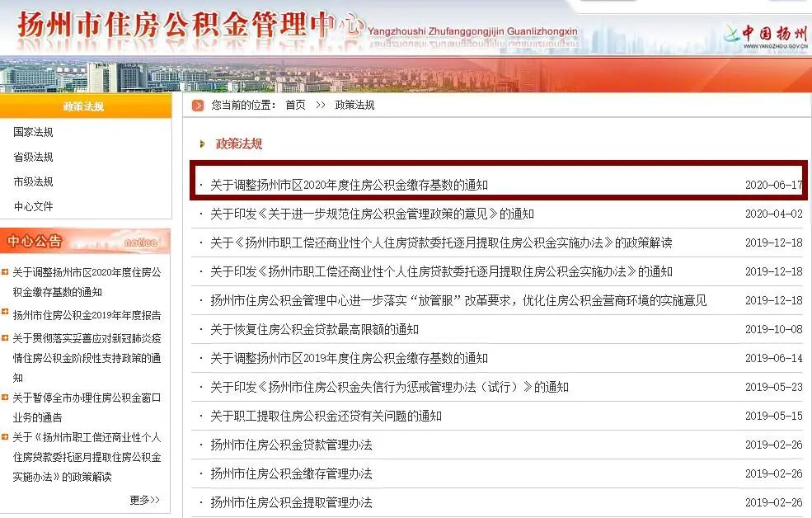Open 扬州市住房公积金提取管理办法 article
812x518 pixels.
(291, 502)
